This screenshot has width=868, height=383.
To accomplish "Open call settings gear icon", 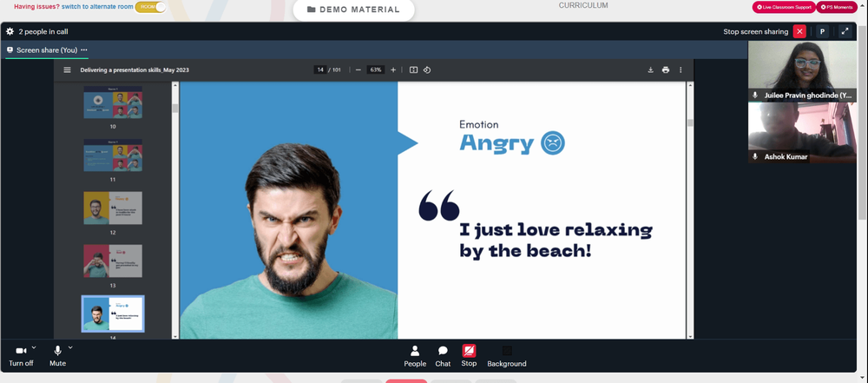I will [10, 31].
